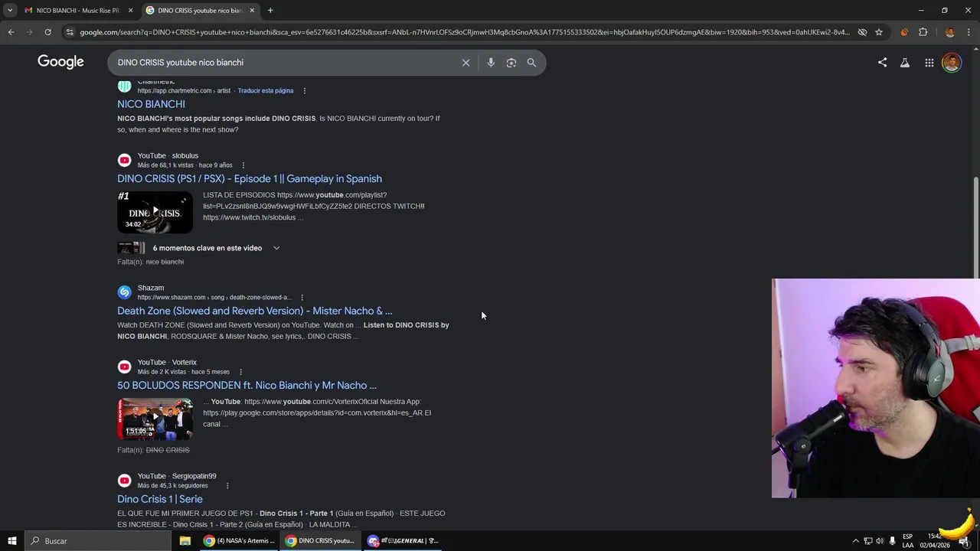
Task: Open the Extensions puzzle icon
Action: click(923, 32)
